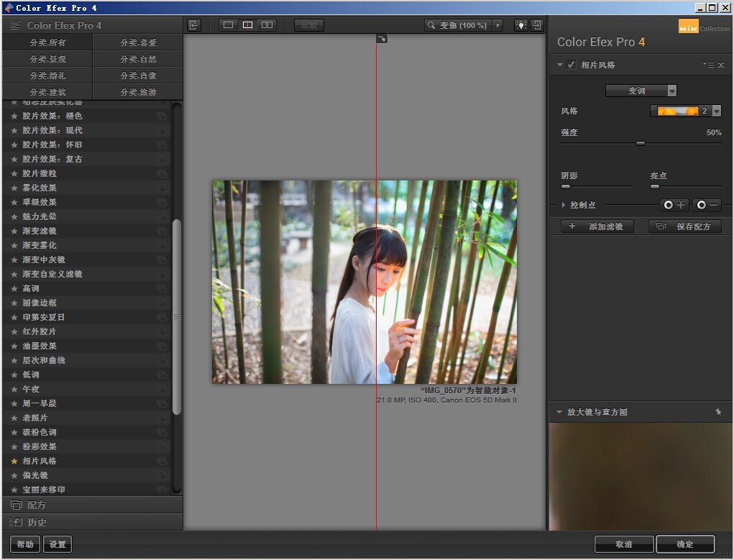This screenshot has height=560, width=734.
Task: Click the 取消 cancel button
Action: pos(624,544)
